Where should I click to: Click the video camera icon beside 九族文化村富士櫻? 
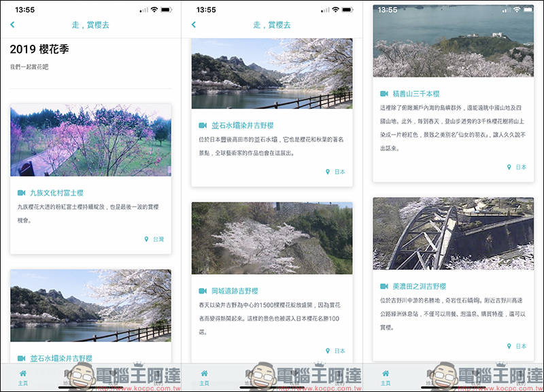[22, 193]
